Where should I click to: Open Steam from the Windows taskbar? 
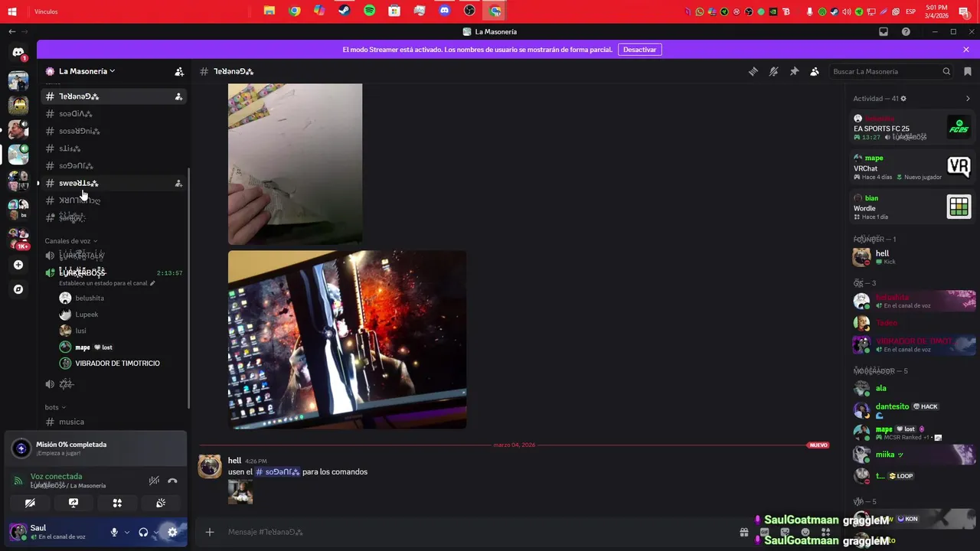(345, 11)
